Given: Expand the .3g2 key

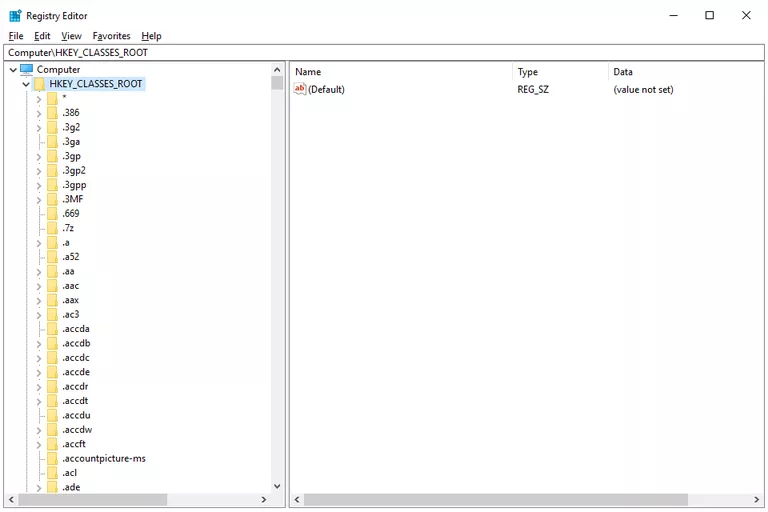Looking at the screenshot, I should (39, 128).
